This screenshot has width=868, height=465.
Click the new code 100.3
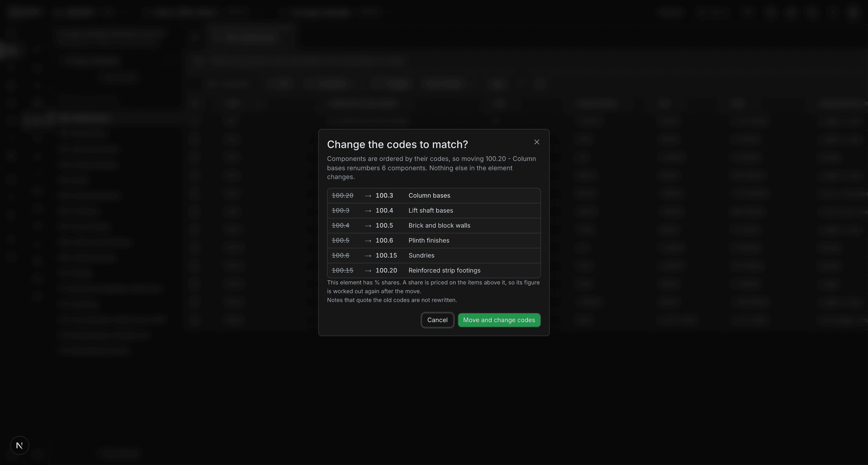(x=384, y=196)
